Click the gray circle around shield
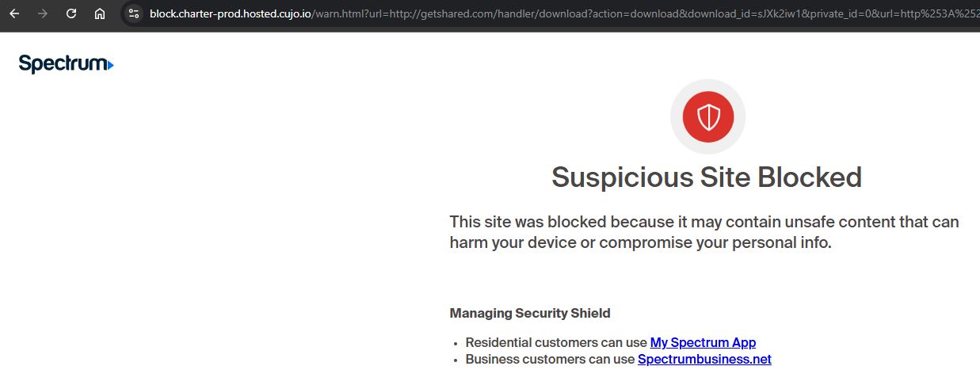The width and height of the screenshot is (980, 385). 708,117
